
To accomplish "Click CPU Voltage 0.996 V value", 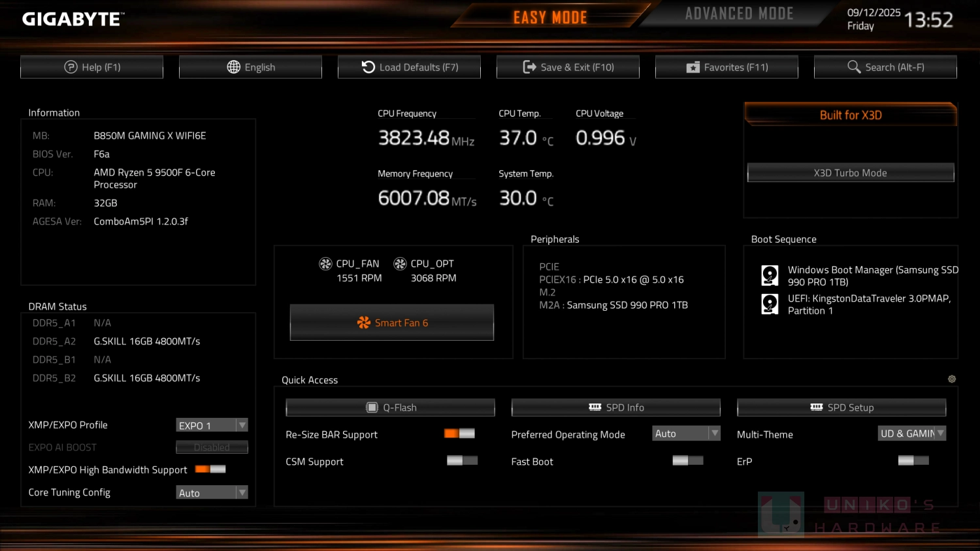I will click(606, 138).
